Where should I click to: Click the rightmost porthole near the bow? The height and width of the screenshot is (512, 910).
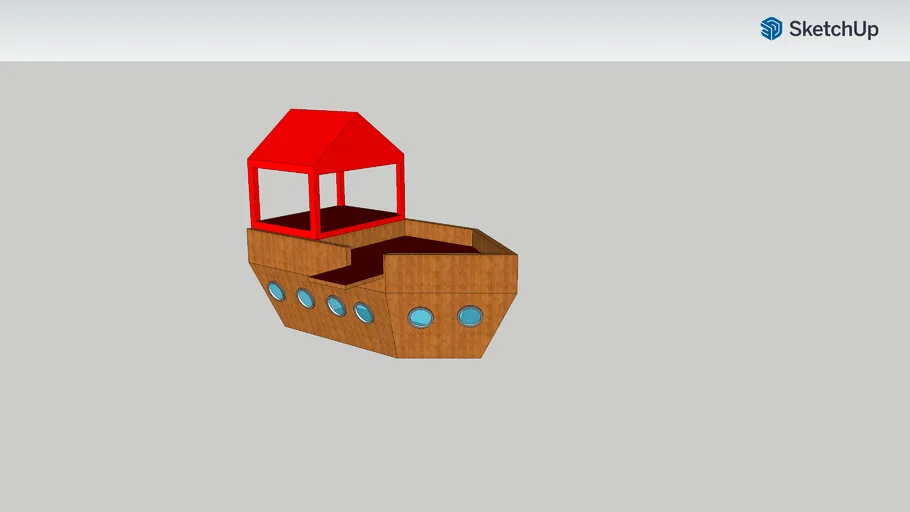click(470, 317)
